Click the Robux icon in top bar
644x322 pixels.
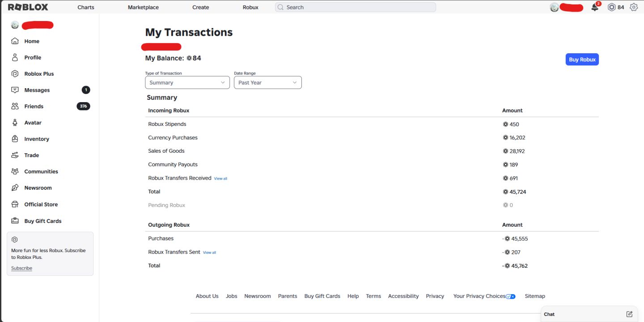click(x=611, y=7)
